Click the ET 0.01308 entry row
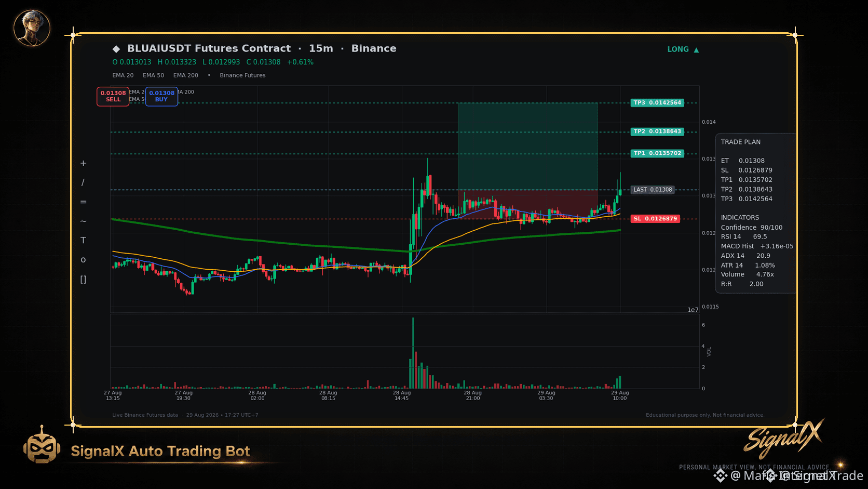The width and height of the screenshot is (868, 489). (743, 161)
